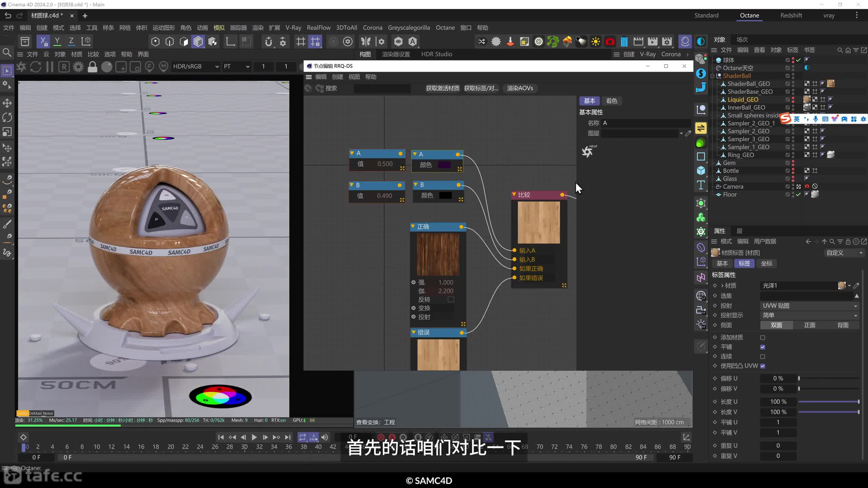Open the Octane menu in main menu bar

[445, 28]
